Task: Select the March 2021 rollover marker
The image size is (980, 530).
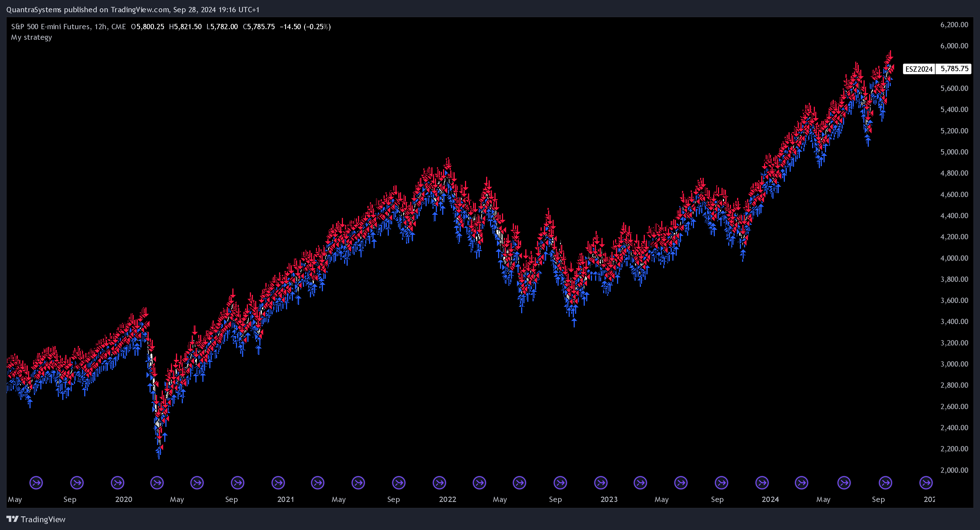Action: [x=318, y=483]
